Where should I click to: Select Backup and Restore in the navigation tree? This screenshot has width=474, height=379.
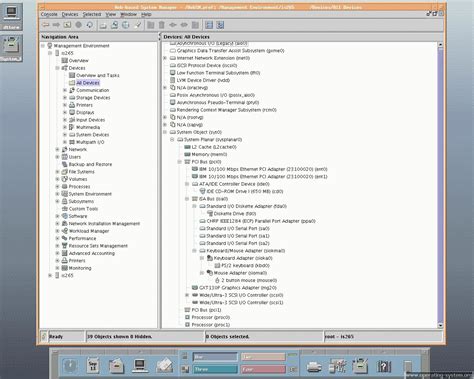click(90, 164)
